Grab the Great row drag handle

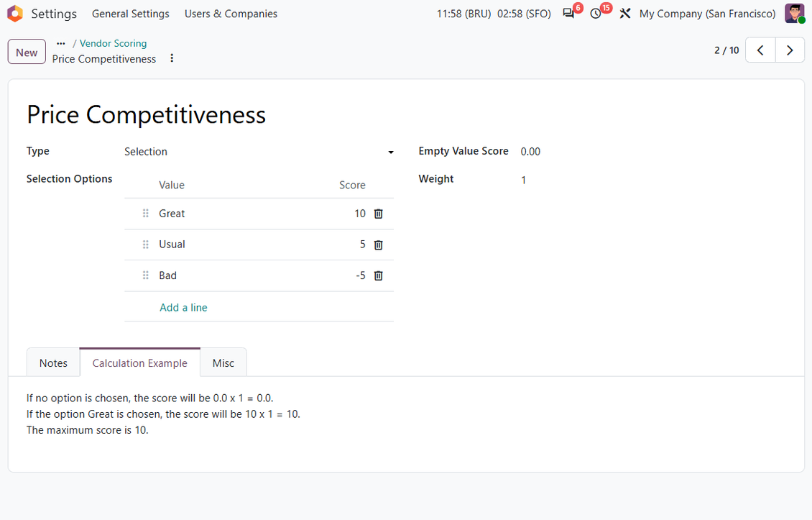(146, 214)
